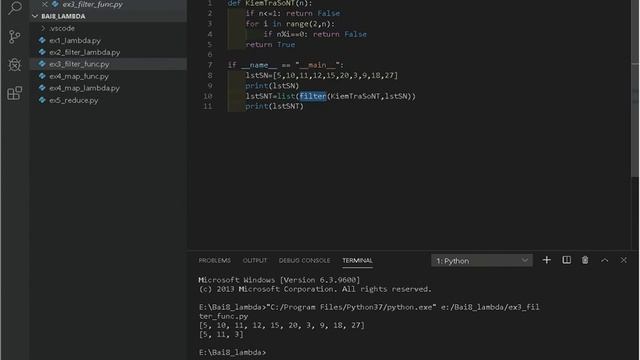Click line number 7 in the gutter

pos(210,65)
